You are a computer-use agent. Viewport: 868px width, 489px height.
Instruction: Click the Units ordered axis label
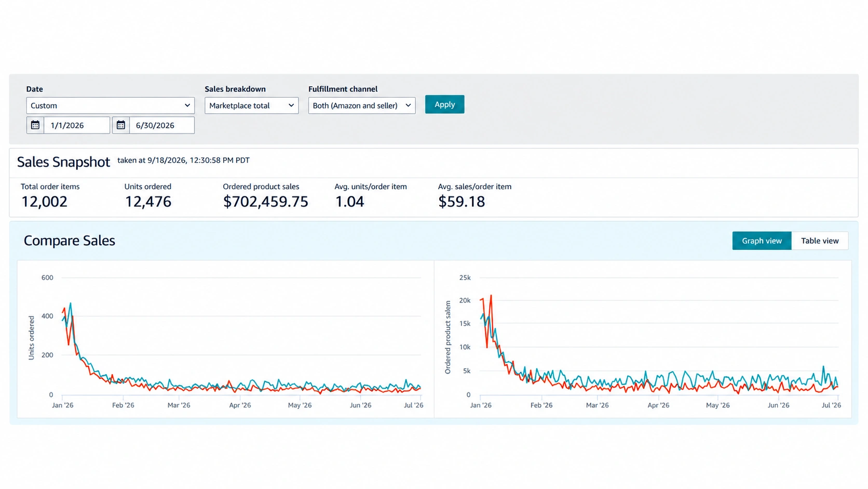pyautogui.click(x=31, y=338)
